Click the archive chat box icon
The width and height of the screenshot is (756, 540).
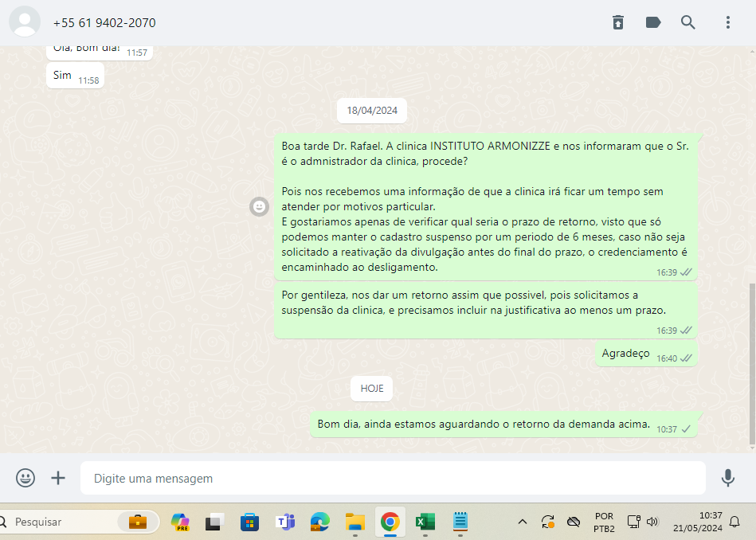coord(618,22)
